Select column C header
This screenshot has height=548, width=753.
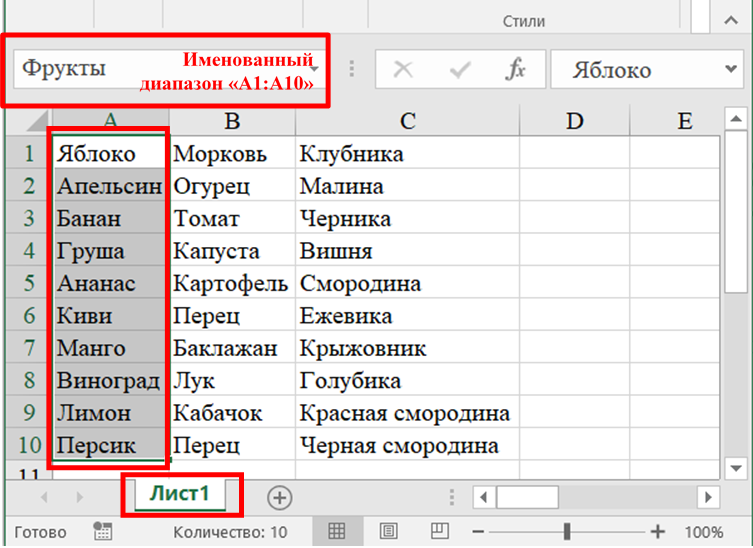click(x=408, y=121)
